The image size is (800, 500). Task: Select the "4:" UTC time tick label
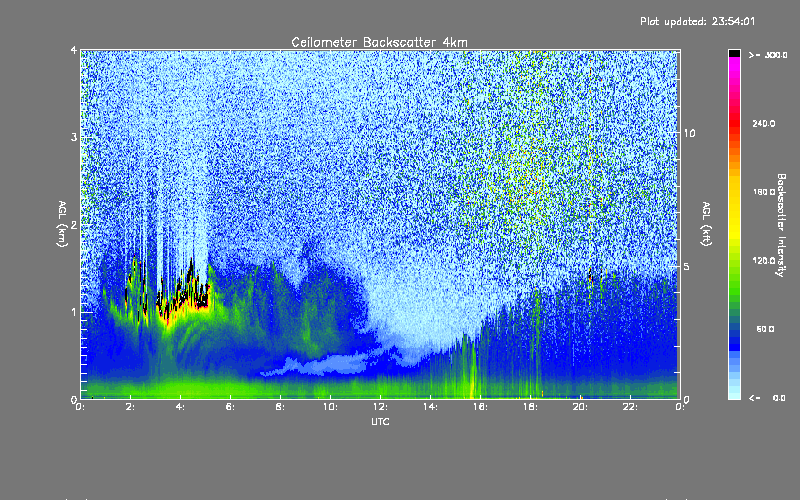(x=181, y=407)
